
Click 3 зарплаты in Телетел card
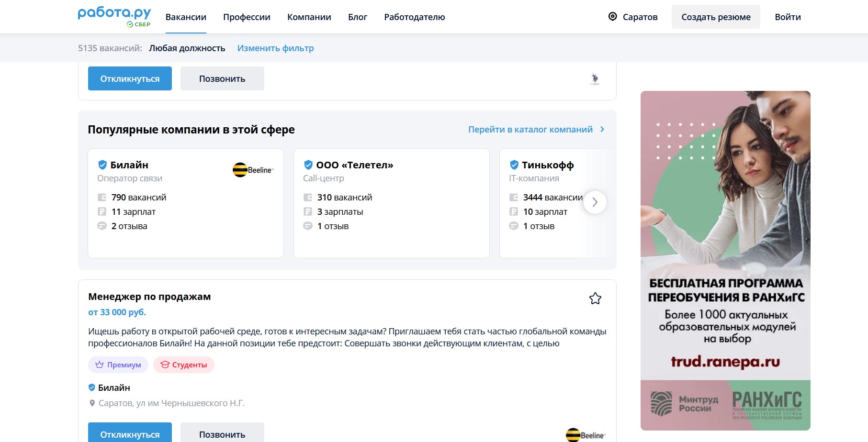(340, 212)
